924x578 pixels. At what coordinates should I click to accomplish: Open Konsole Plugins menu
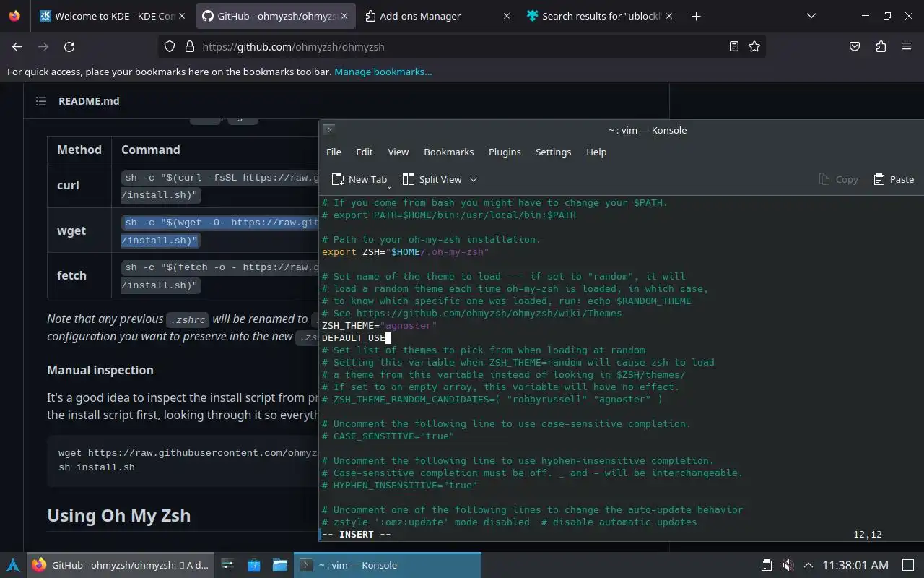[505, 152]
